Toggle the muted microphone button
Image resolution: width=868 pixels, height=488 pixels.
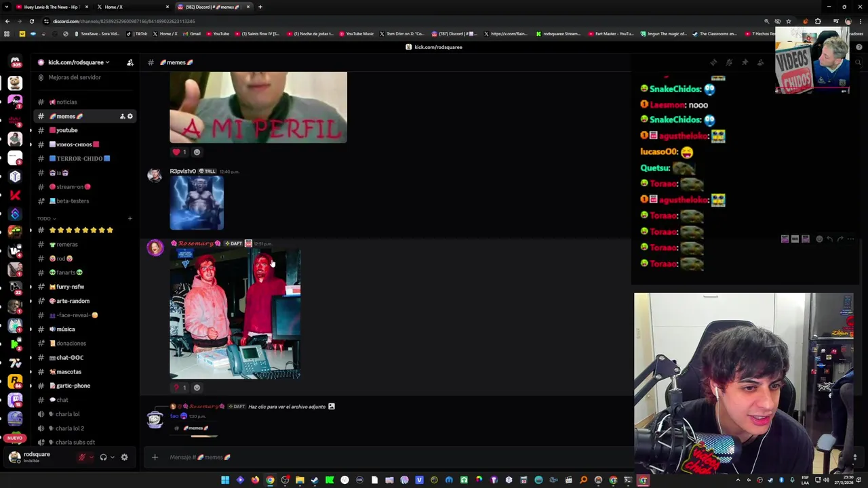click(82, 457)
